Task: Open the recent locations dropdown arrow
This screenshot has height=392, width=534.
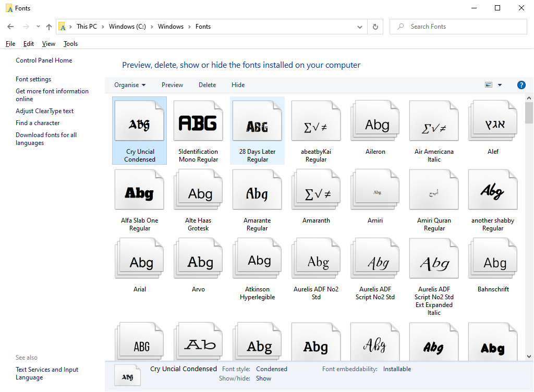Action: pyautogui.click(x=38, y=27)
